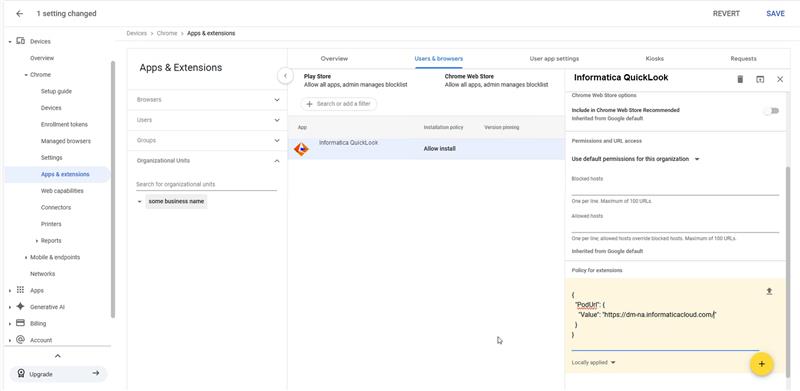Click the Version pinning column header

click(x=502, y=127)
